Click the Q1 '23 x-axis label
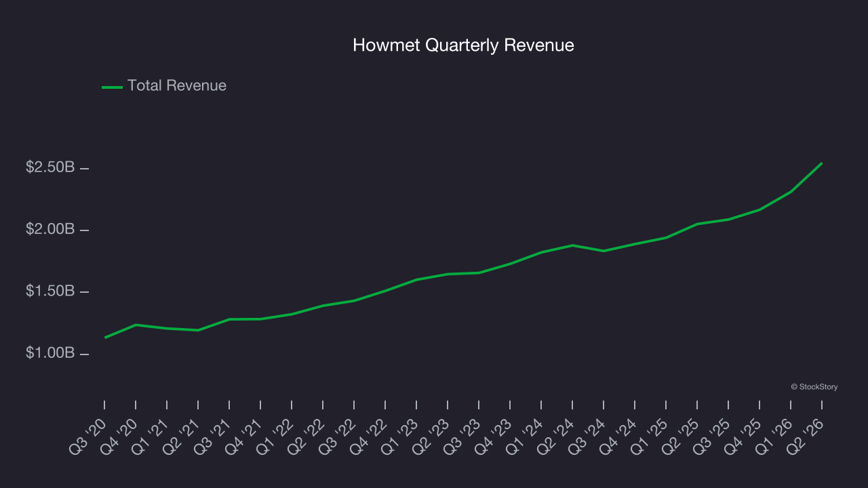 coord(400,436)
